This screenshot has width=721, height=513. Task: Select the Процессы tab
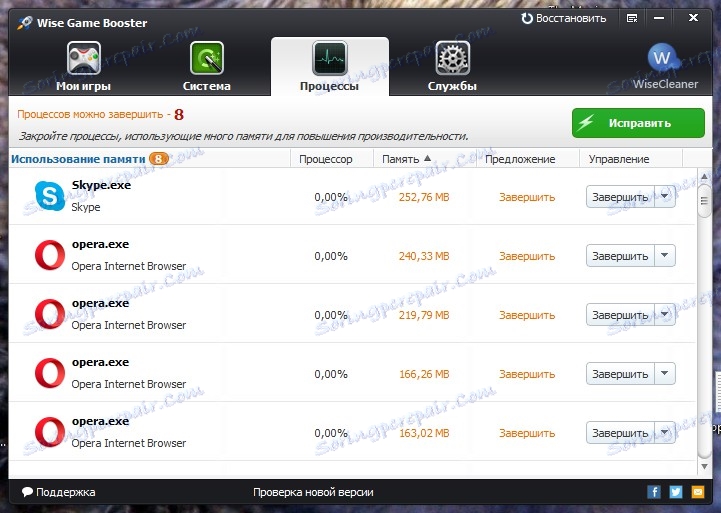point(329,67)
